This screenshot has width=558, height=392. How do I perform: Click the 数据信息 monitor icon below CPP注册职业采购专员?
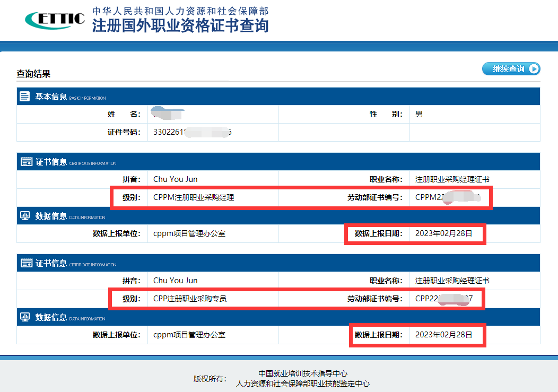tap(24, 317)
